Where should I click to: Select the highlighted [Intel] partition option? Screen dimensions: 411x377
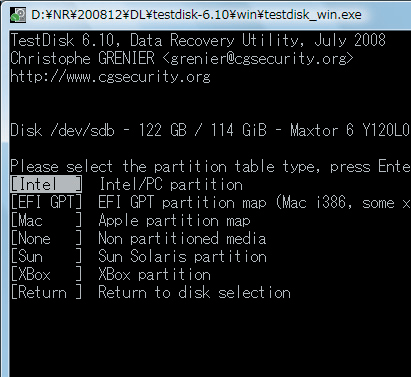[x=46, y=184]
